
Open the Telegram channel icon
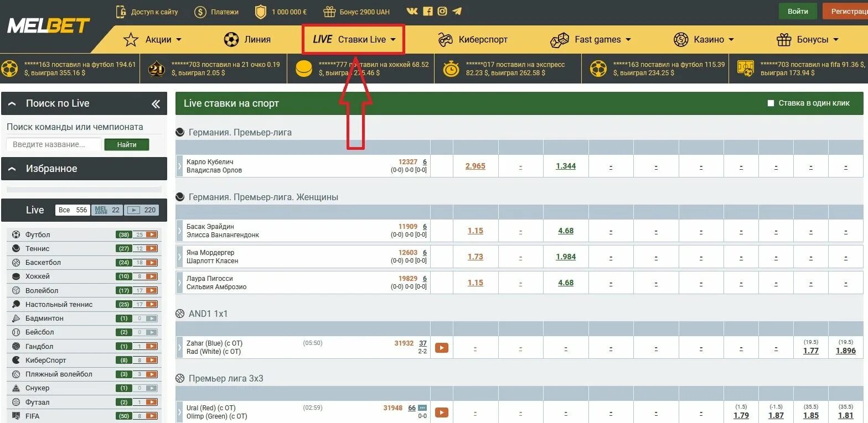pyautogui.click(x=457, y=11)
